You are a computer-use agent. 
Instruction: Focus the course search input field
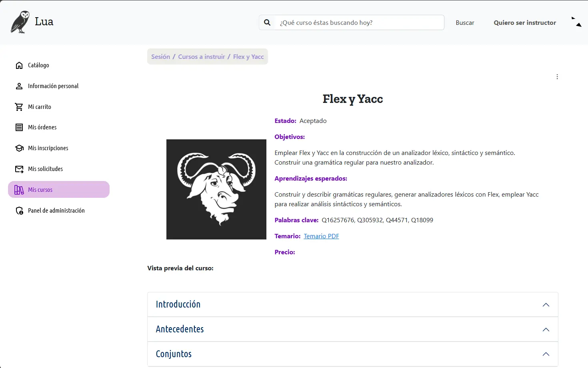click(360, 22)
